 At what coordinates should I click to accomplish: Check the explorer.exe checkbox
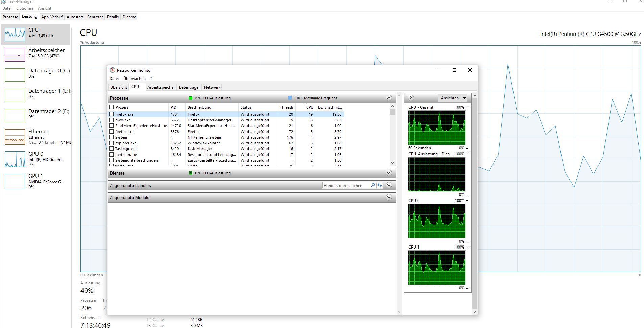pyautogui.click(x=112, y=143)
